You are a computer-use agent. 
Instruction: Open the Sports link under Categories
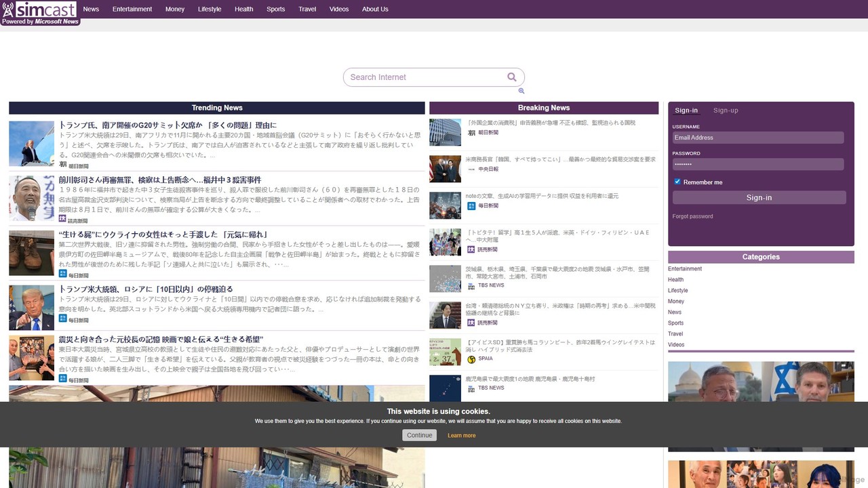pos(676,323)
